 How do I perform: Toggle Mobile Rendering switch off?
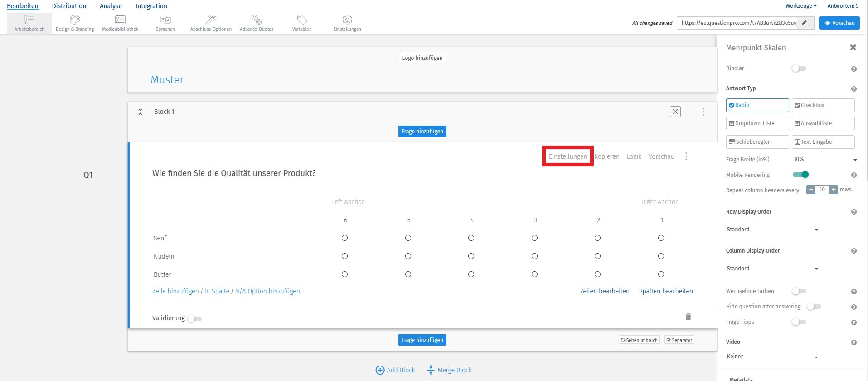(x=800, y=175)
